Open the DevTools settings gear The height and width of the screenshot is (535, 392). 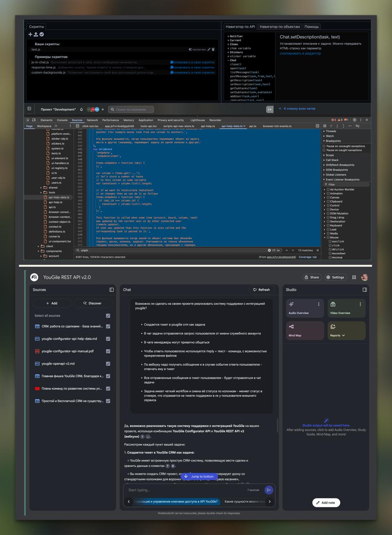[x=354, y=120]
